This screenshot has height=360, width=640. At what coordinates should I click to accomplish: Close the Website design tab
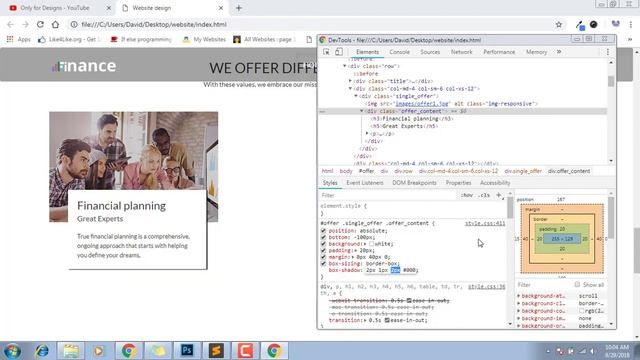pos(221,8)
